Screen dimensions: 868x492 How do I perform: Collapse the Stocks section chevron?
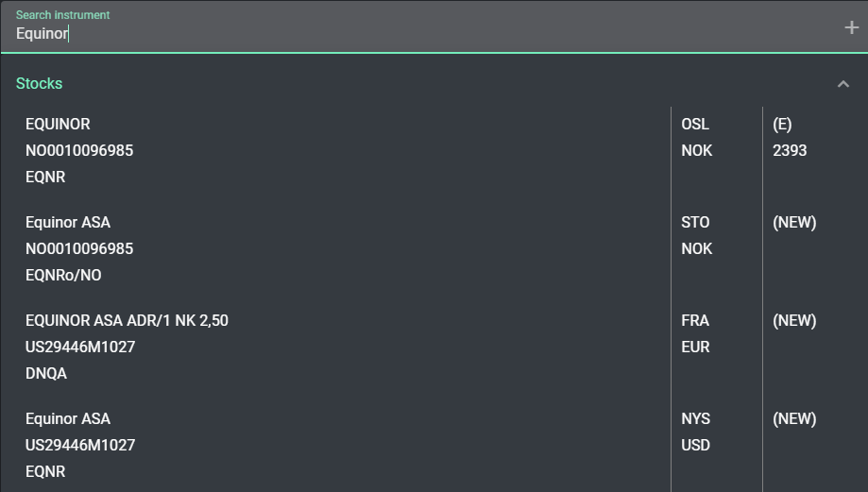[x=843, y=84]
